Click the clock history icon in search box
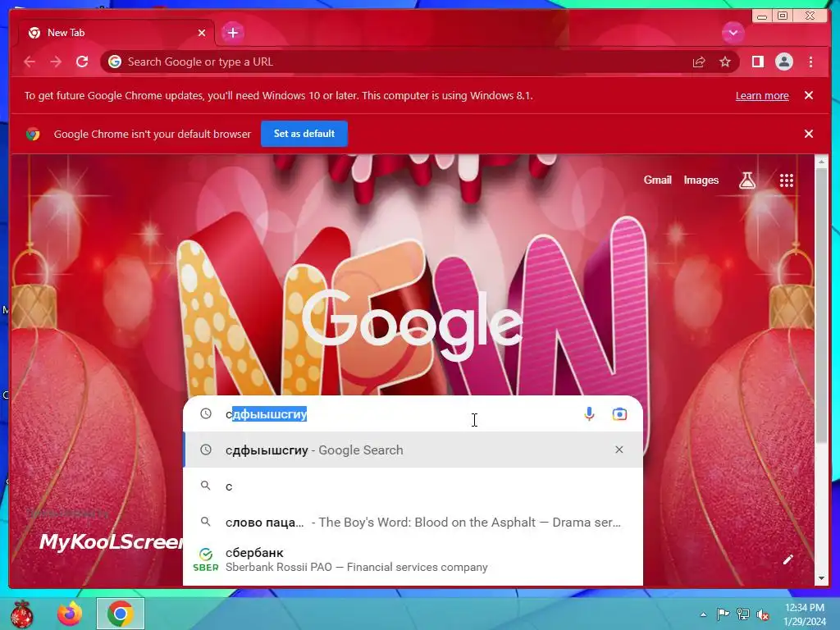Screen dimensions: 840x630 point(206,413)
